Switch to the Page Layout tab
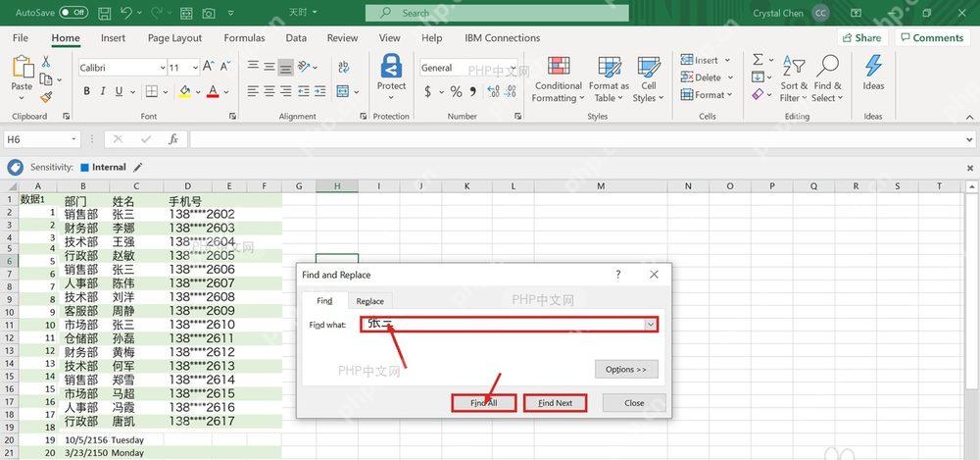The image size is (980, 460). point(175,38)
